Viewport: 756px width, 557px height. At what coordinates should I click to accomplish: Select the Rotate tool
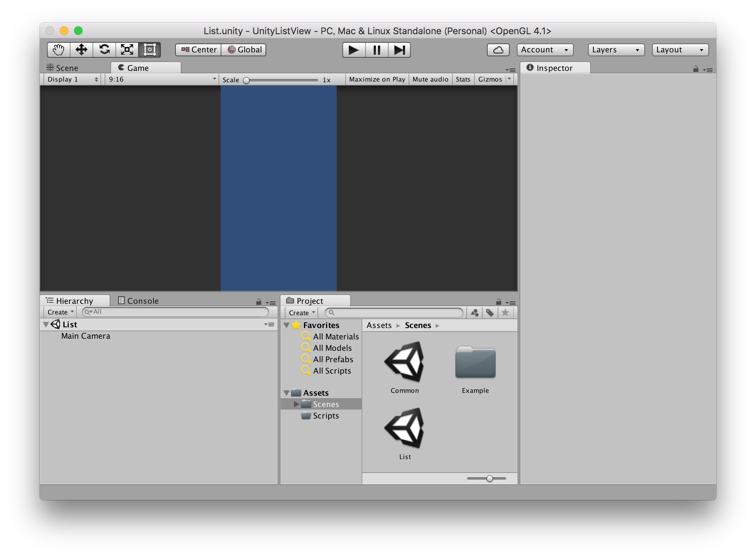(x=104, y=50)
